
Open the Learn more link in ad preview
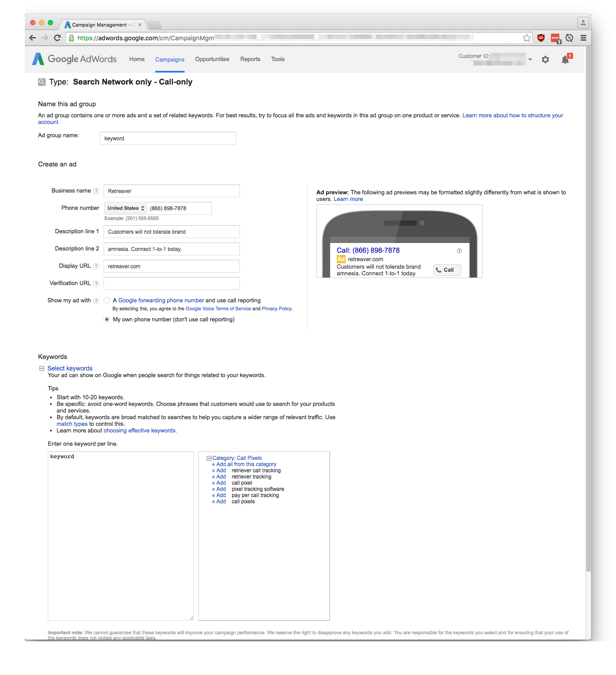pyautogui.click(x=348, y=199)
